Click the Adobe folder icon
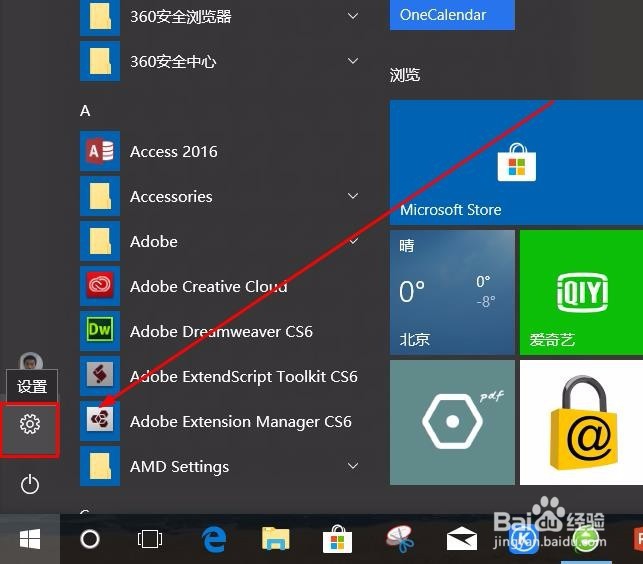Screen dimensions: 643x564 (100, 241)
